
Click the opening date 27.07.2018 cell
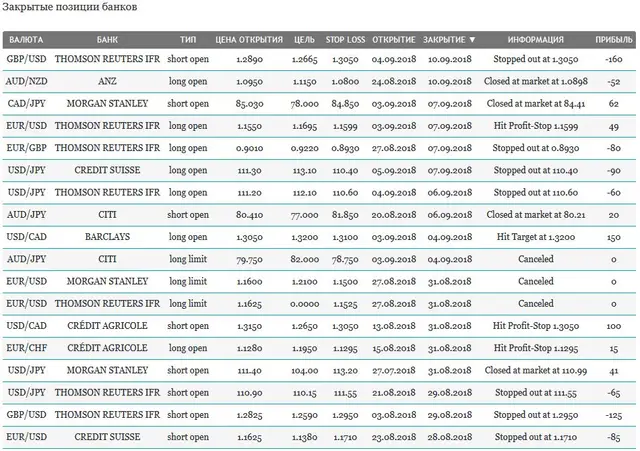tap(394, 371)
